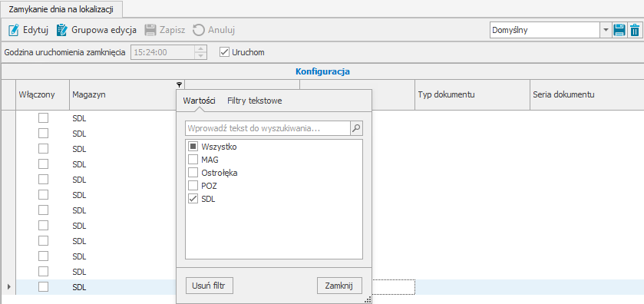
Task: Toggle the Wszystko checkbox in the filter list
Action: [x=193, y=147]
